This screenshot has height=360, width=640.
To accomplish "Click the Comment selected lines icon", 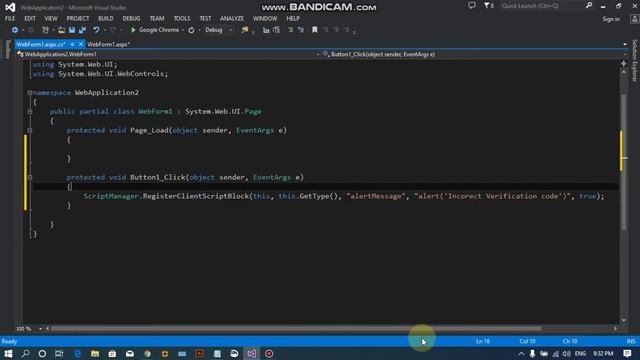I will pos(290,30).
